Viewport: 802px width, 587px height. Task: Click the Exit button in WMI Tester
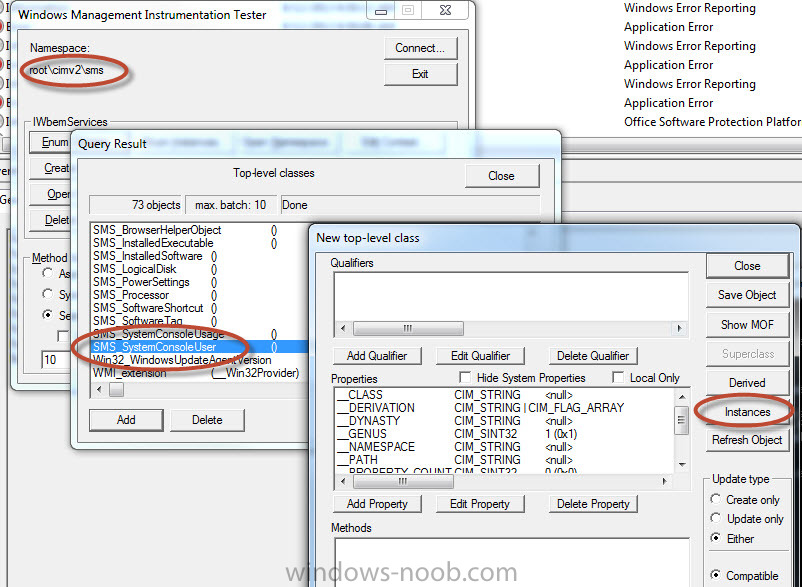pos(420,74)
